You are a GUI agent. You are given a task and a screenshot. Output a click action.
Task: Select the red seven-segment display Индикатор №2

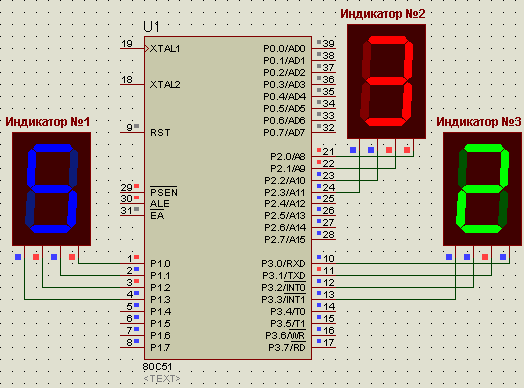coord(386,81)
